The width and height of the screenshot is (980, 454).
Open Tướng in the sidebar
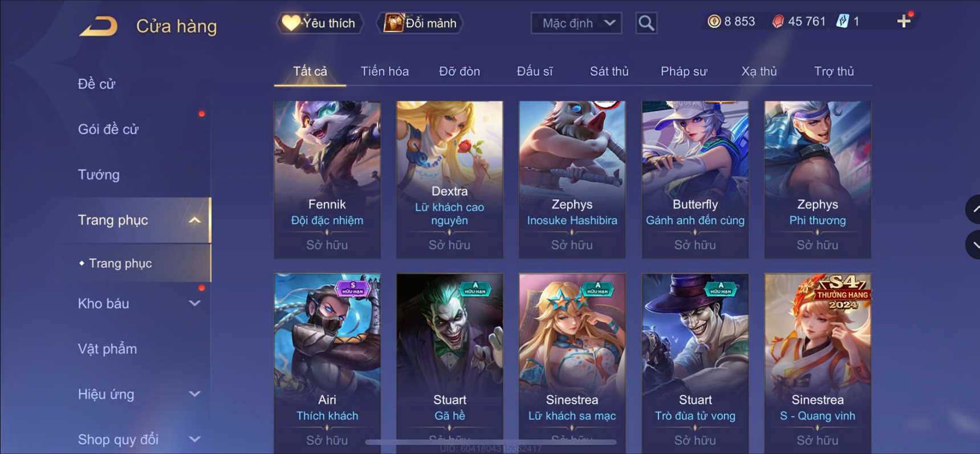(99, 175)
